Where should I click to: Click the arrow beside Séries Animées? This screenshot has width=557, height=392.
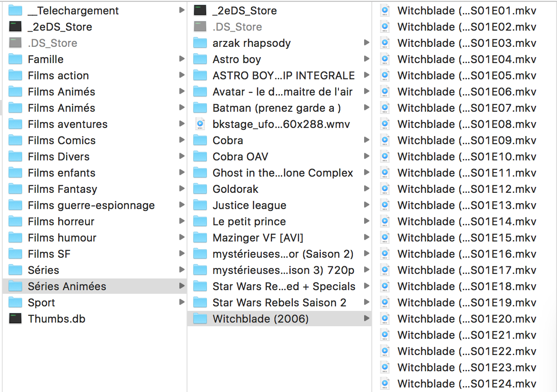click(x=182, y=286)
